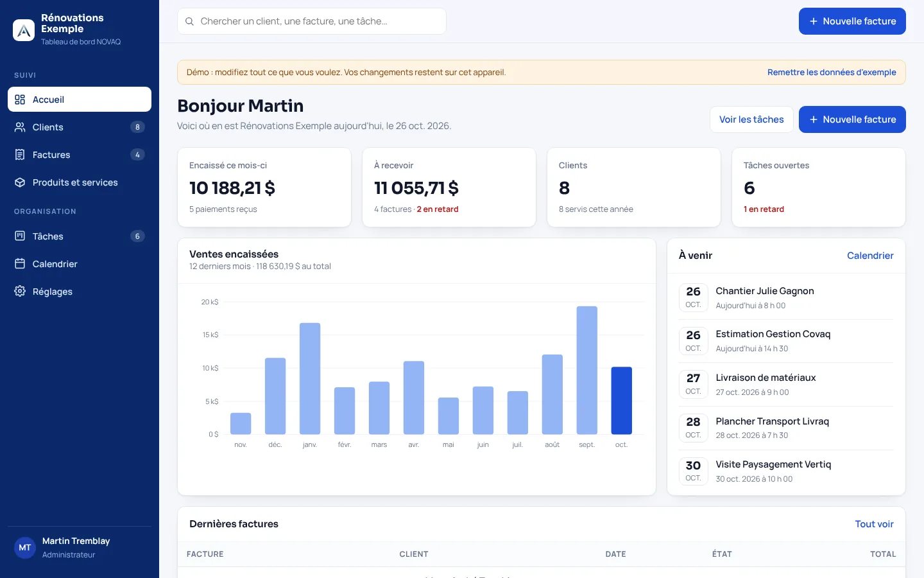Click the Accueil dashboard grid icon
This screenshot has width=924, height=578.
[x=20, y=100]
